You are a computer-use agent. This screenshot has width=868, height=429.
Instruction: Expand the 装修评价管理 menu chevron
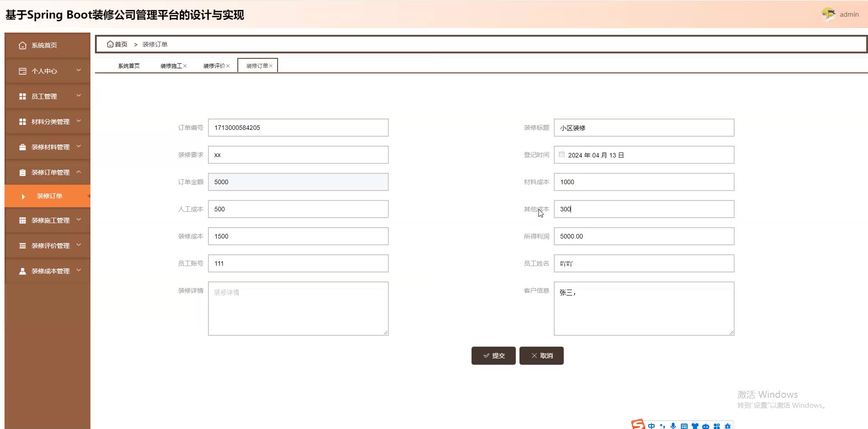click(x=79, y=245)
